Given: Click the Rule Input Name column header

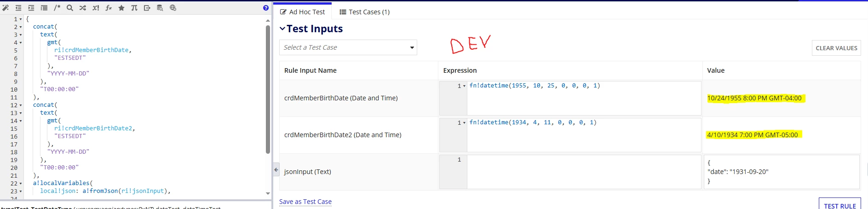Looking at the screenshot, I should click(x=310, y=70).
